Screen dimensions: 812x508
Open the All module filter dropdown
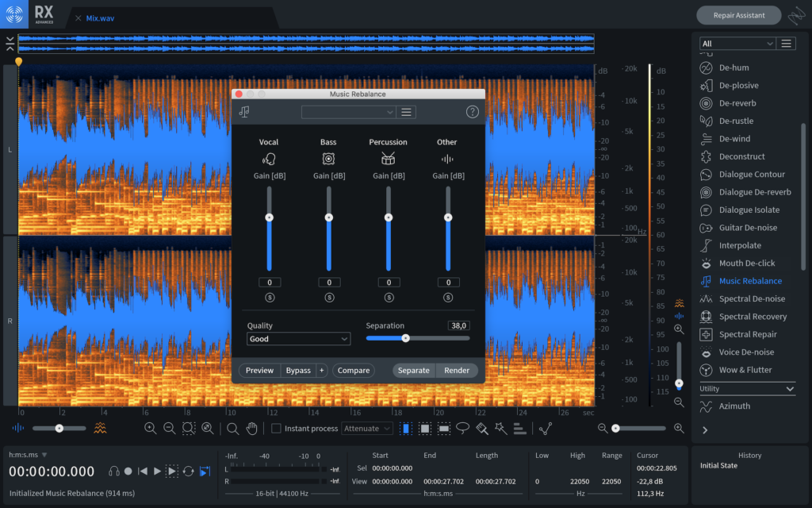pos(737,44)
